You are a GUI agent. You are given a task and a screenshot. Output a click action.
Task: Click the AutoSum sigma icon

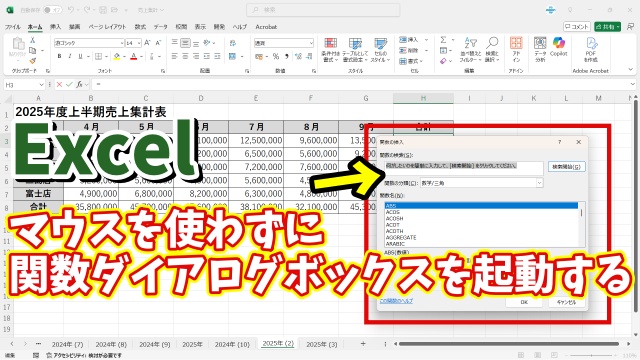click(443, 40)
